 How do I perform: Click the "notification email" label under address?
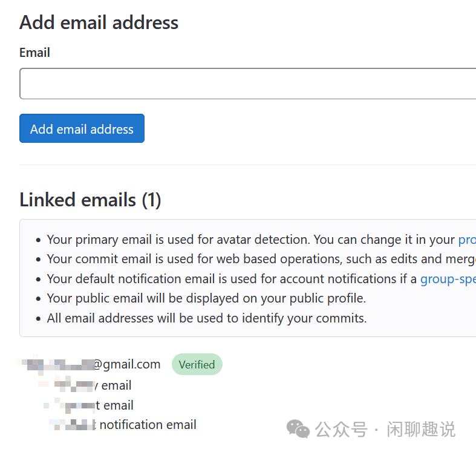pos(133,425)
